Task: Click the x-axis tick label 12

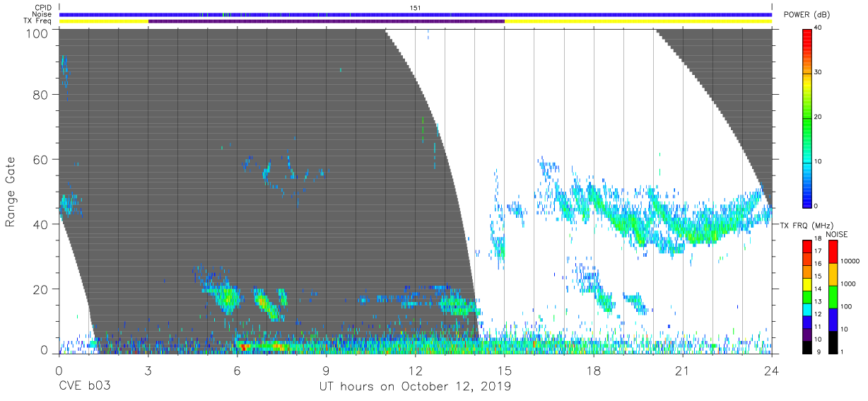Action: click(415, 370)
